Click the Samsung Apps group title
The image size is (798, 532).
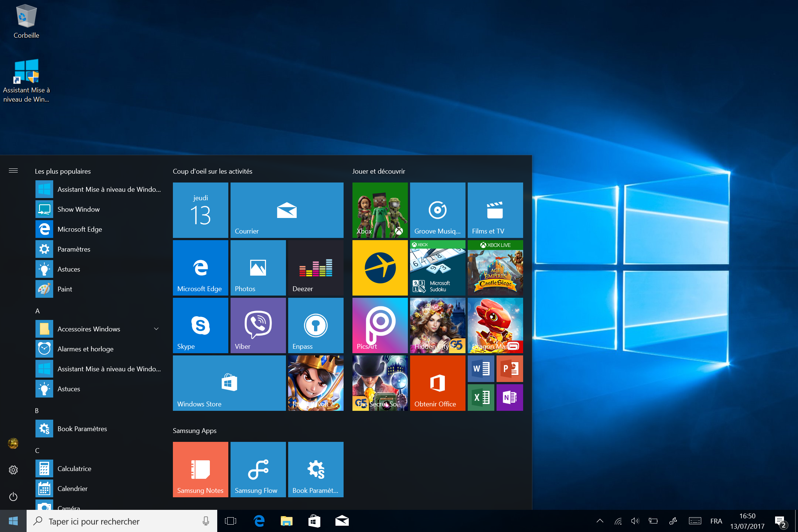(195, 430)
